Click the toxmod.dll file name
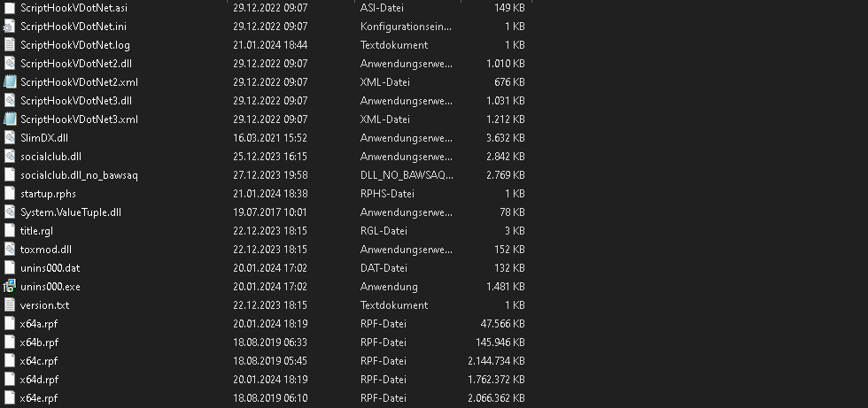 coord(46,249)
